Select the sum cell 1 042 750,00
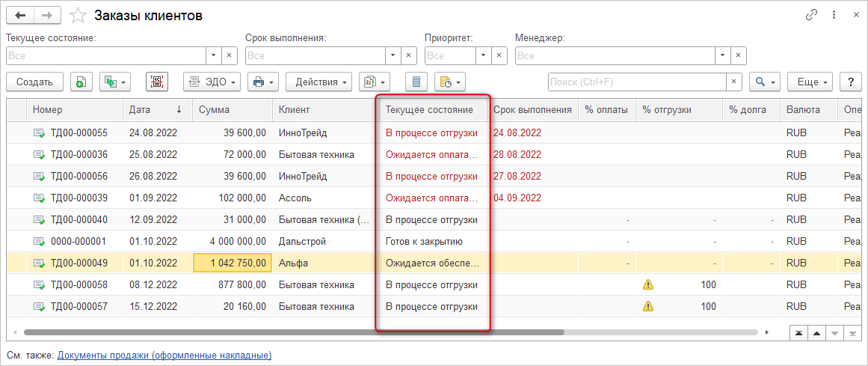This screenshot has width=868, height=366. pyautogui.click(x=233, y=263)
